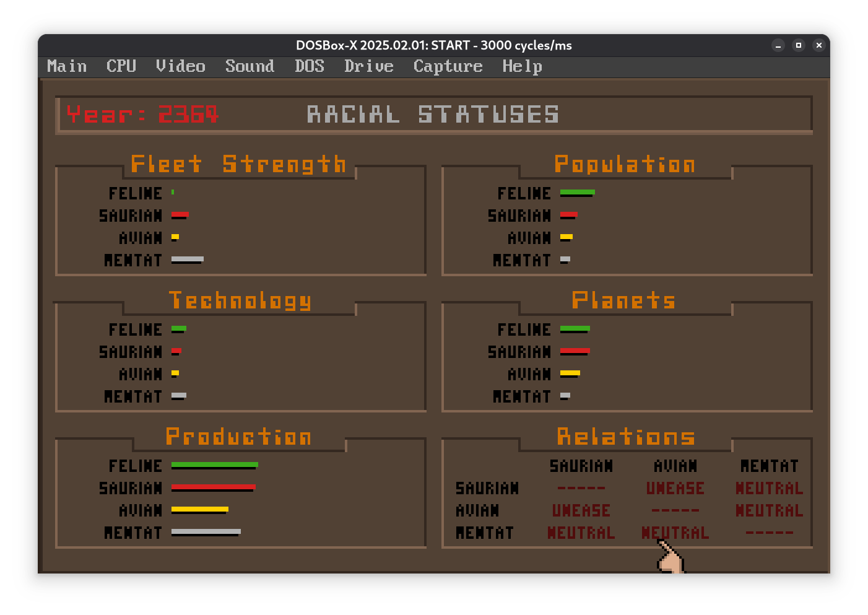The width and height of the screenshot is (868, 615).
Task: Maximize the DOSBox-X window
Action: click(x=799, y=45)
